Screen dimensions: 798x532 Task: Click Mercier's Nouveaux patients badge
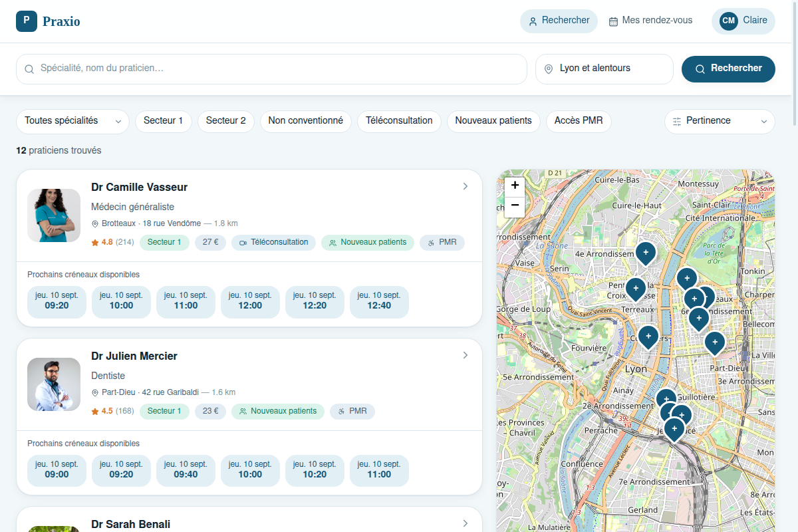278,412
